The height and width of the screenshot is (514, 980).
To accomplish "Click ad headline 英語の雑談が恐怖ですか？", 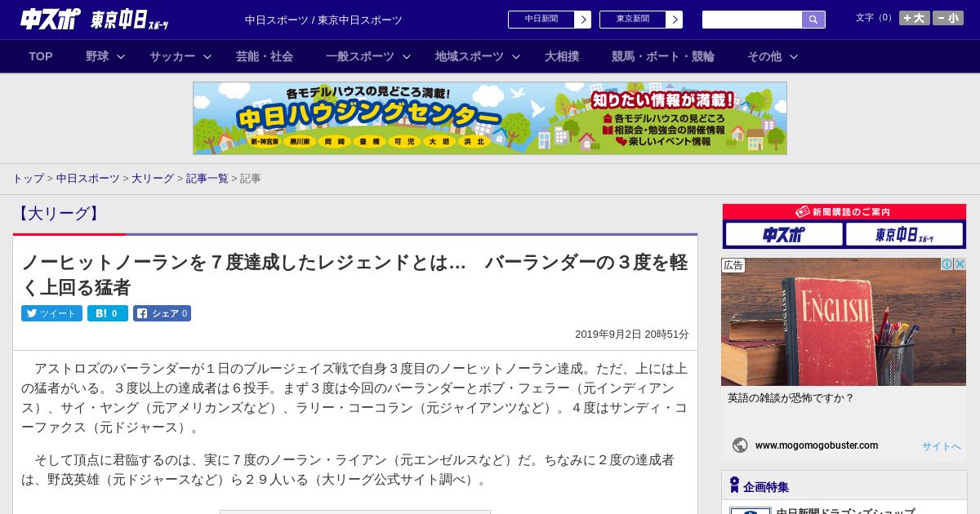I will pos(791,398).
